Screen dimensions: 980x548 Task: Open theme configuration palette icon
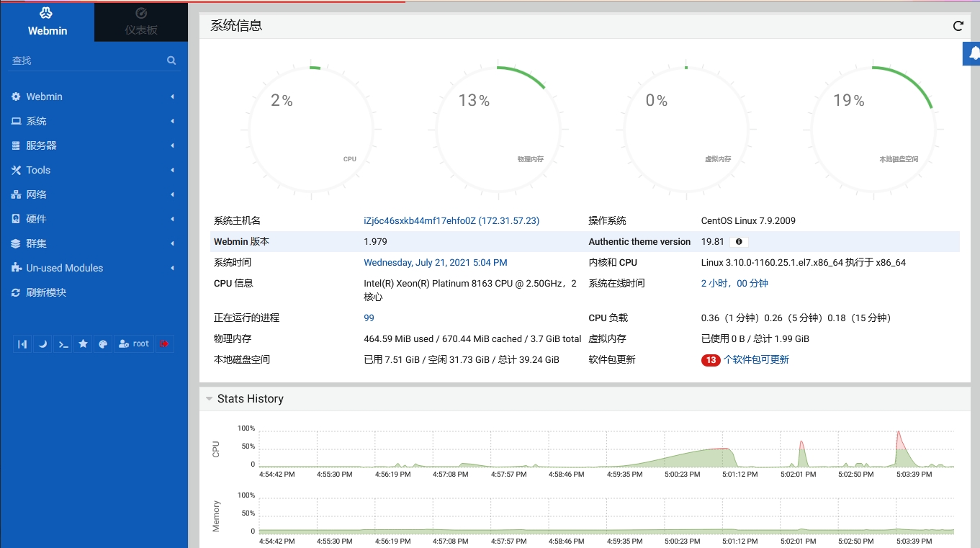103,344
